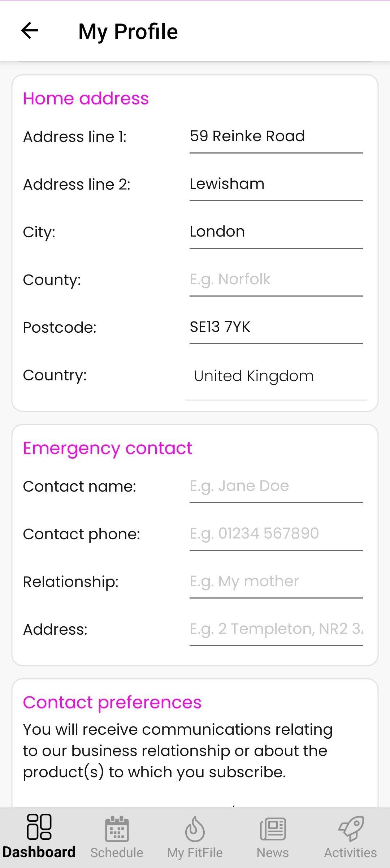Focus the Address line 2 field
Screen dimensions: 390x868
click(276, 184)
